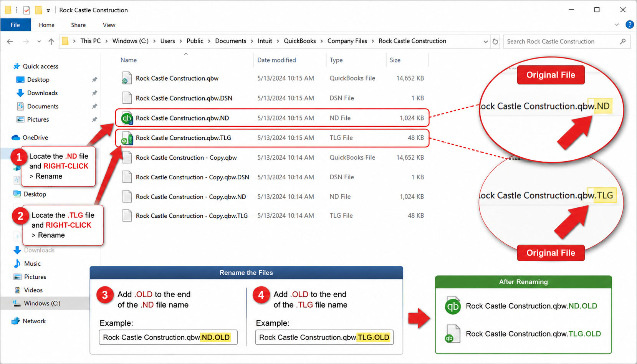This screenshot has height=364, width=637.
Task: Expand the chevron after QuickBooks breadcrumb
Action: (x=322, y=41)
